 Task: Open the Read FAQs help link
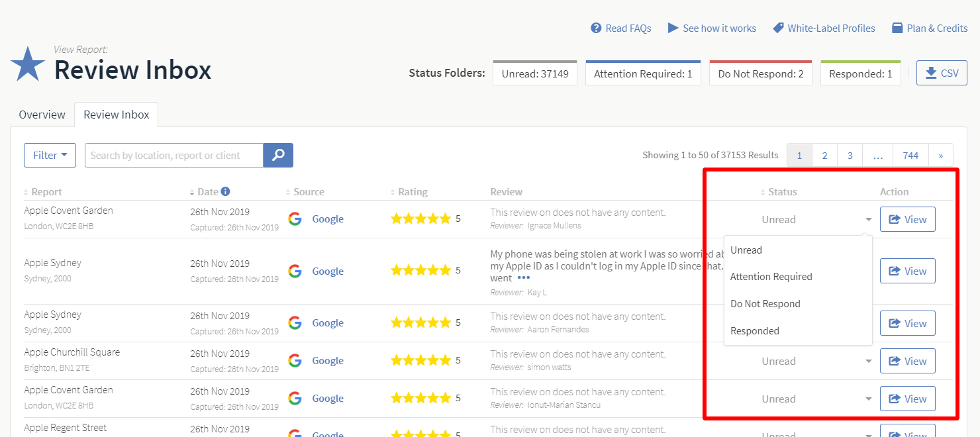(621, 28)
